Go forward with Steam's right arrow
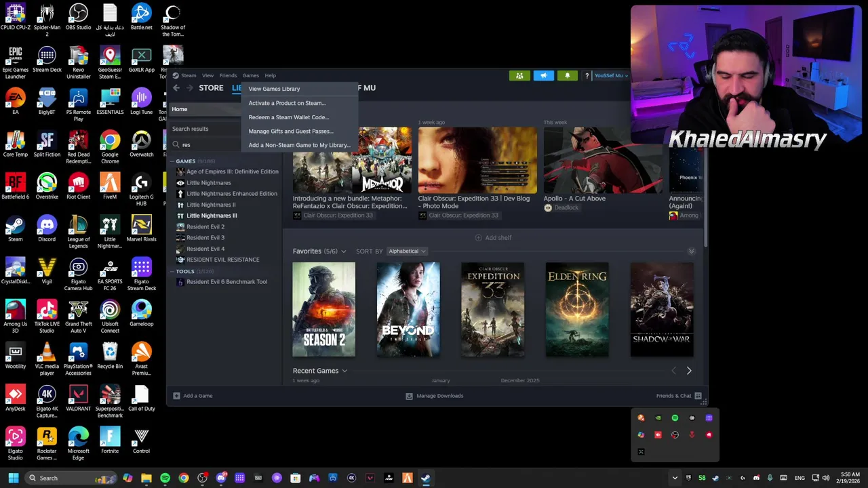This screenshot has width=868, height=488. 190,88
